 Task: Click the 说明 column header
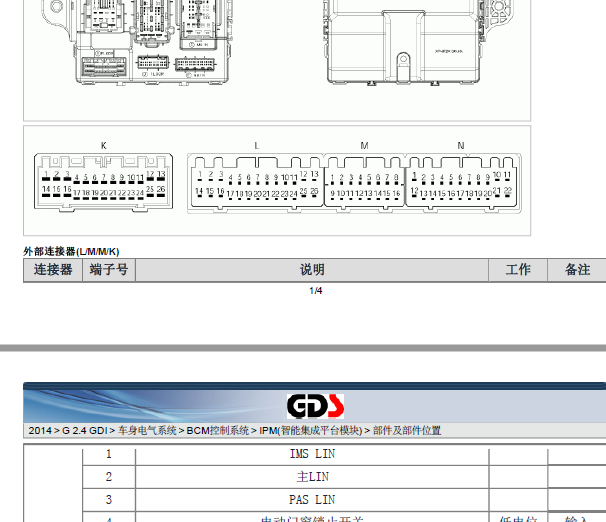pos(312,270)
